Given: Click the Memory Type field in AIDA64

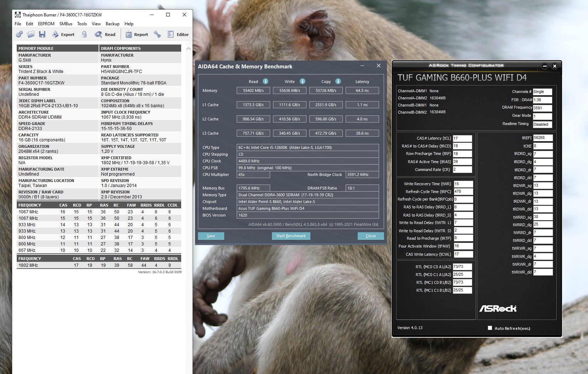Looking at the screenshot, I should 308,195.
